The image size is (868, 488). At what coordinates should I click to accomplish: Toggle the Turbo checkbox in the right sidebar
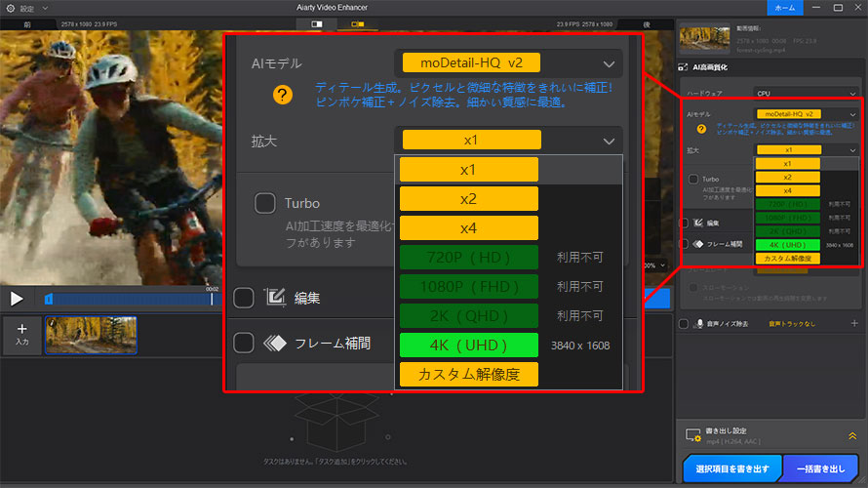click(x=693, y=179)
